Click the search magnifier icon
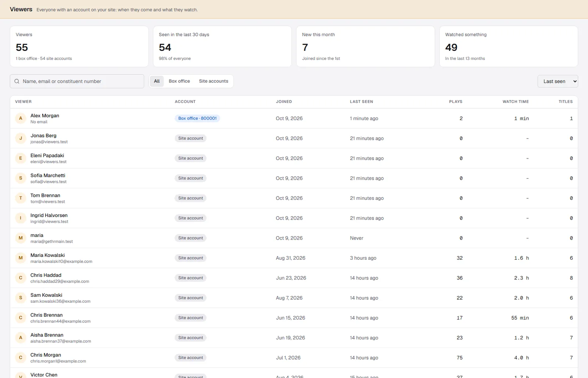Image resolution: width=588 pixels, height=378 pixels. 17,81
